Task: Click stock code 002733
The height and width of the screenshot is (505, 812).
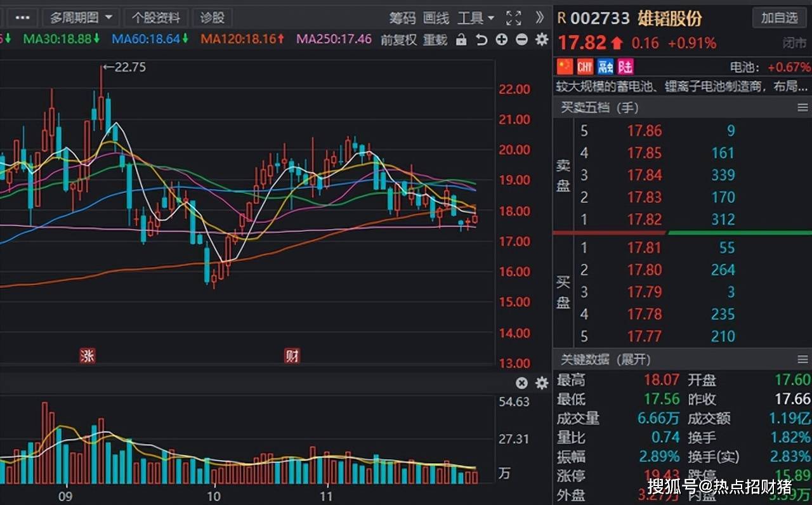Action: [601, 18]
